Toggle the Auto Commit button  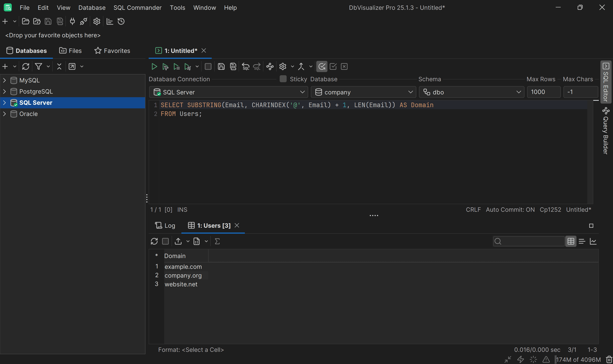[322, 66]
